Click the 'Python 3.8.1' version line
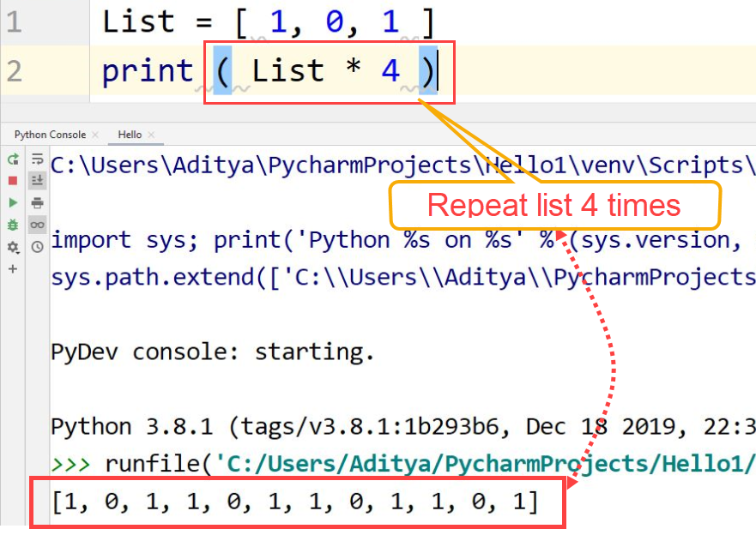 (x=402, y=427)
